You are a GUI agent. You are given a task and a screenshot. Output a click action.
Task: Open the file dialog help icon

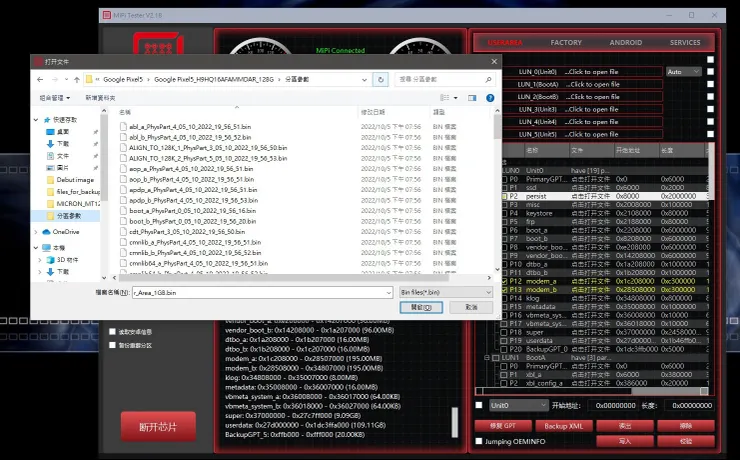490,98
